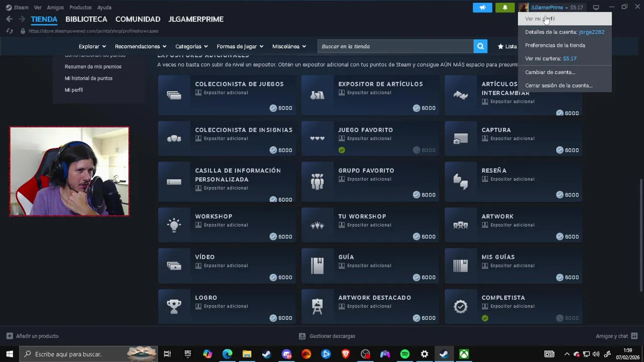Screen dimensions: 644x362
Task: Open Windows Start menu
Action: [10, 354]
